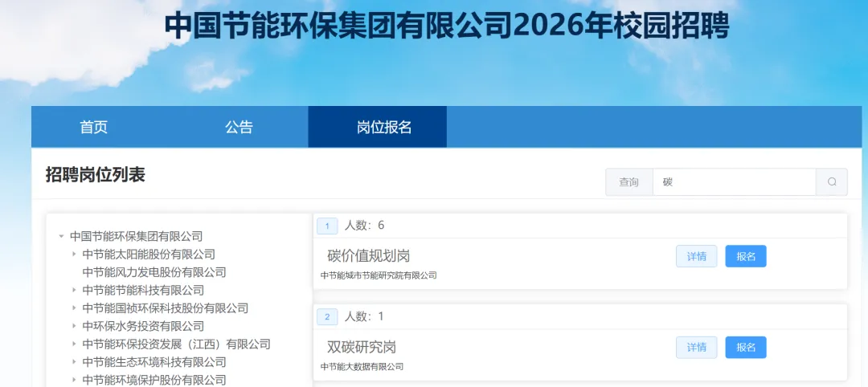
Task: Click company name 中节能大数据有限公司
Action: tap(362, 367)
